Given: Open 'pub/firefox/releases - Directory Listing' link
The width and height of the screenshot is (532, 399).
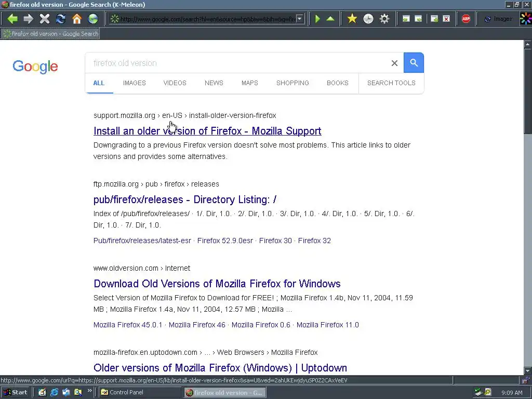Looking at the screenshot, I should click(x=185, y=199).
